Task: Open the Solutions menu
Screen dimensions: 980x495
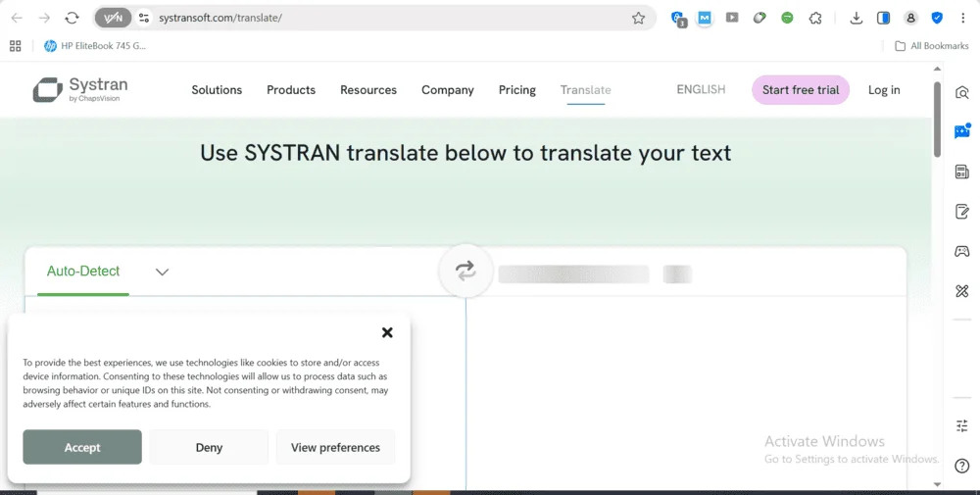Action: pyautogui.click(x=217, y=90)
